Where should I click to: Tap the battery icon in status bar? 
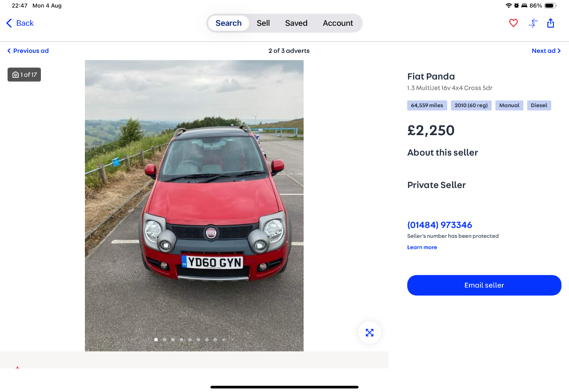[550, 6]
